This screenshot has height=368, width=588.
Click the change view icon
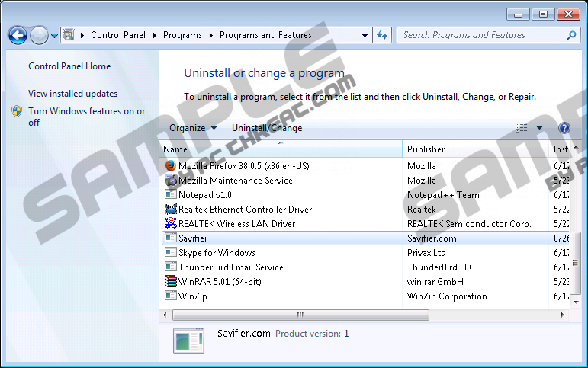click(x=522, y=128)
